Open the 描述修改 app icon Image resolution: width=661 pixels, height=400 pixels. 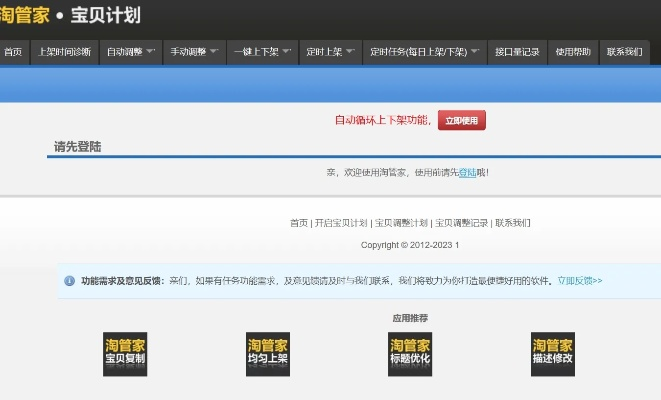click(x=552, y=354)
